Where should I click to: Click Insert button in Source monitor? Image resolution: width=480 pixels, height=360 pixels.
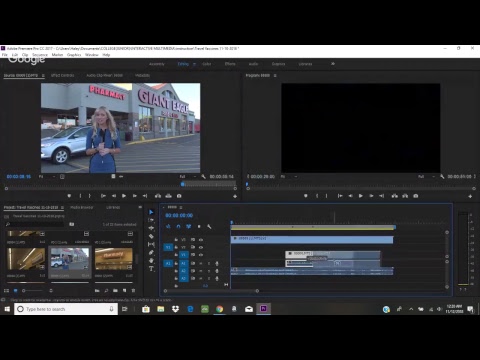click(x=158, y=196)
